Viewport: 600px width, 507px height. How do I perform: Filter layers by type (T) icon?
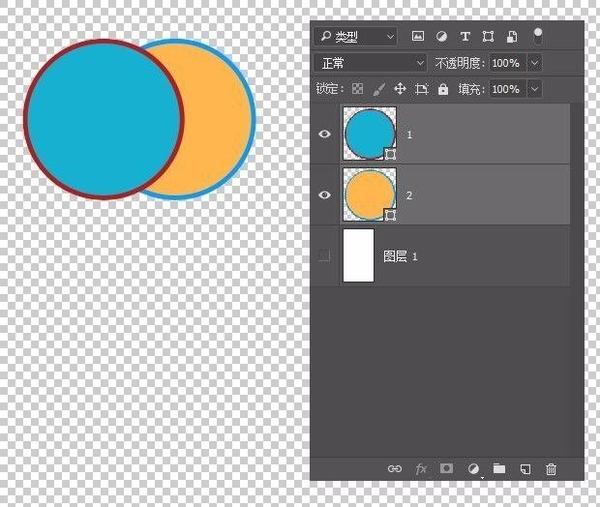[465, 36]
